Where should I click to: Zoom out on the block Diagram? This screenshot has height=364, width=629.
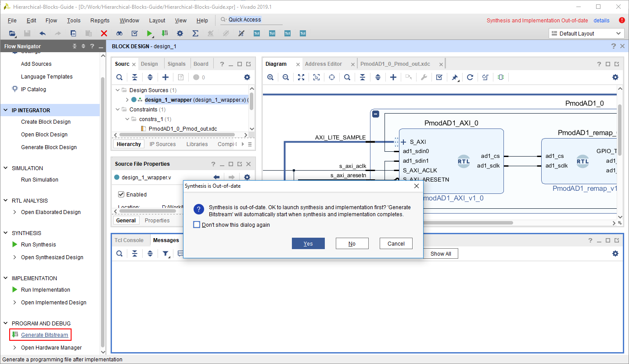click(286, 77)
